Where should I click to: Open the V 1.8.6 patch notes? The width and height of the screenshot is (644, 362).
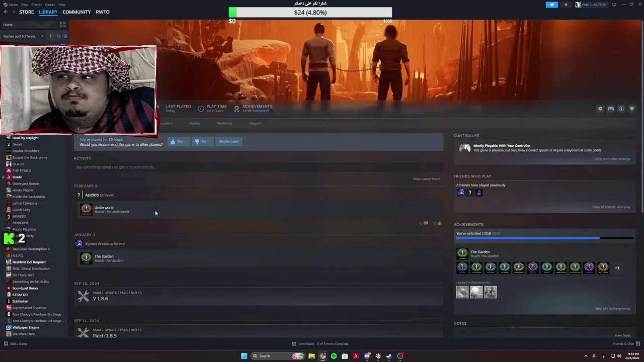click(x=258, y=296)
